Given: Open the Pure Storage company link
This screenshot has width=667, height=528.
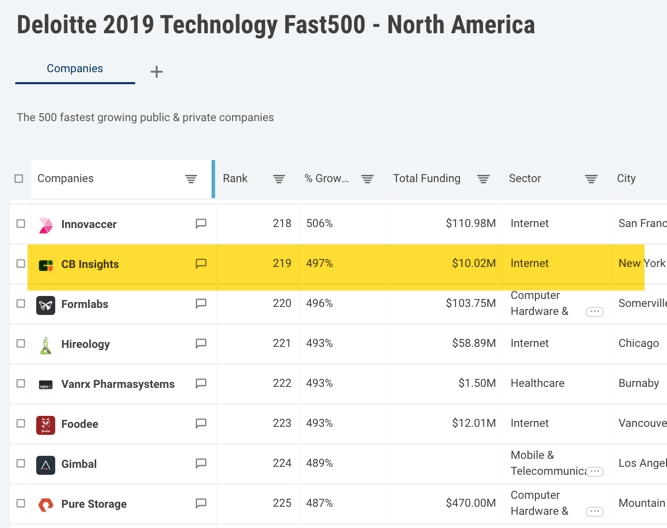Looking at the screenshot, I should pos(94,504).
